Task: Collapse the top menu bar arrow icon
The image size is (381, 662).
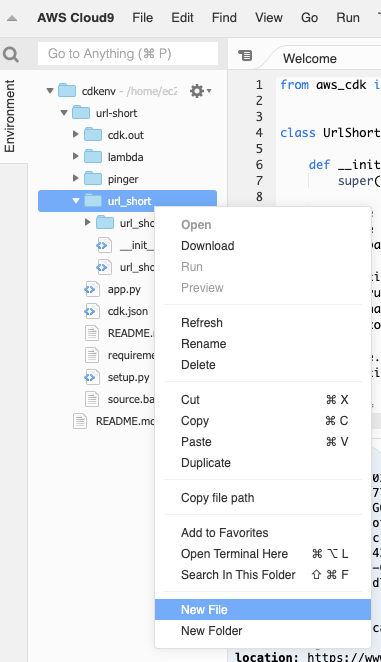Action: (x=12, y=18)
